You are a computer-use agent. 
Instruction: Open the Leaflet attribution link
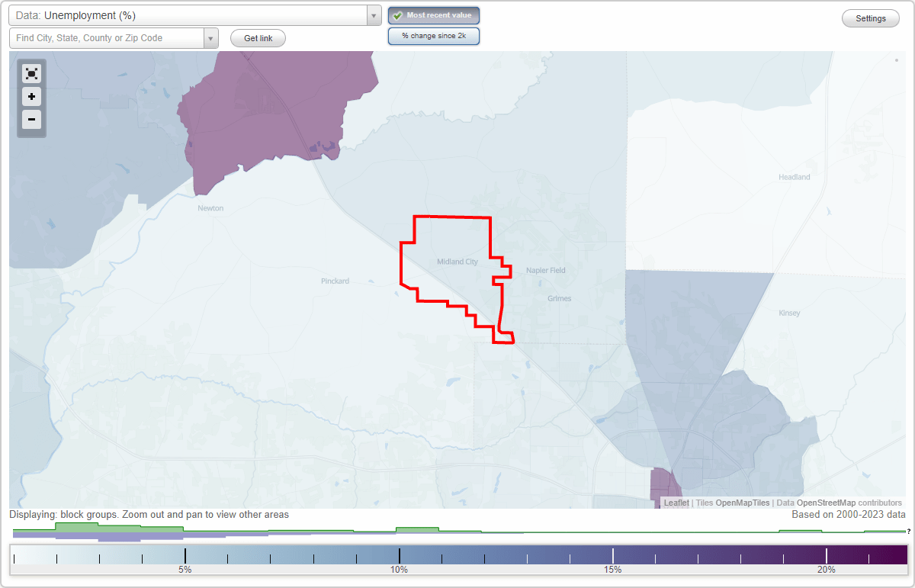(x=676, y=503)
